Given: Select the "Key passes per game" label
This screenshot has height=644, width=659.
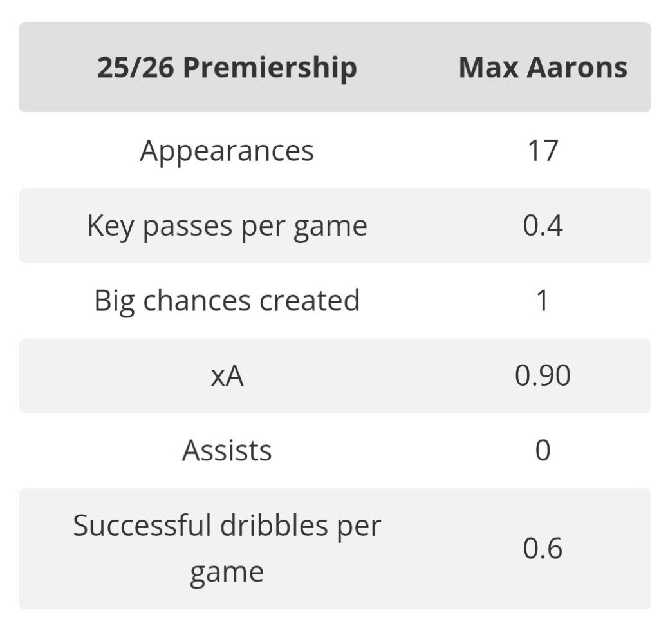Looking at the screenshot, I should (x=227, y=226).
